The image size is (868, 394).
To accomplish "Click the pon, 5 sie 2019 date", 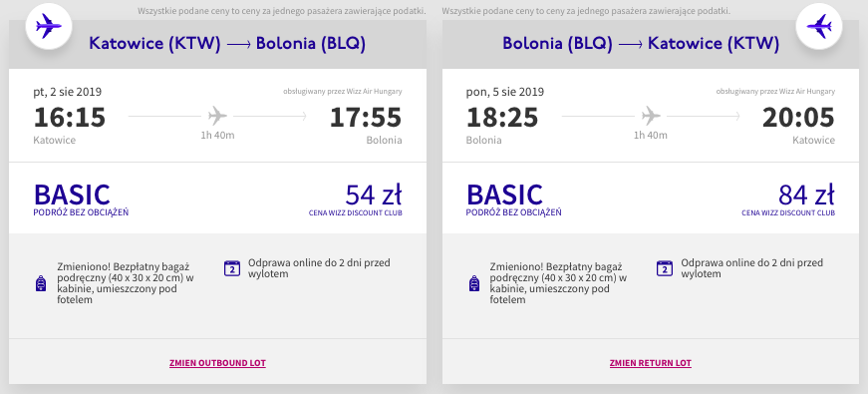I will coord(505,92).
